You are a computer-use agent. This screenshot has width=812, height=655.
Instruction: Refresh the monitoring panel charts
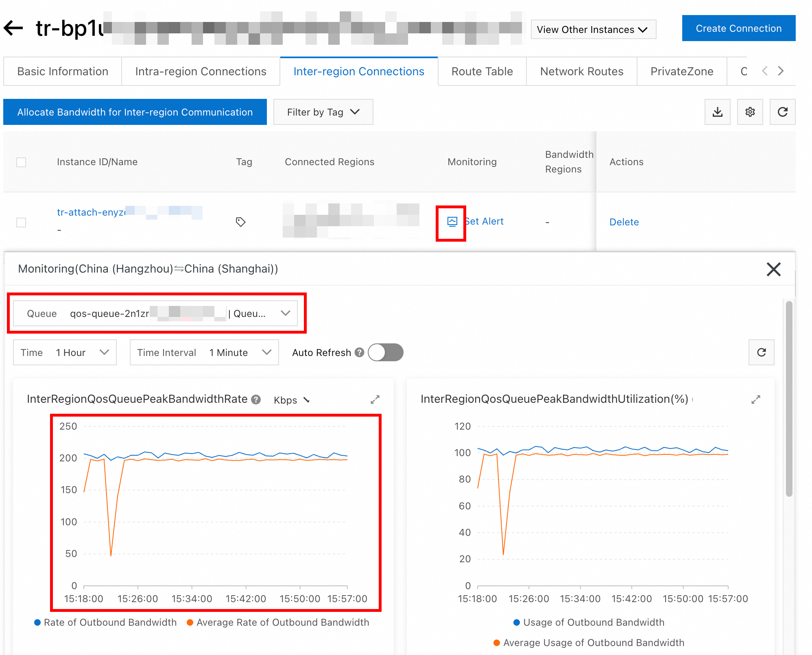761,352
